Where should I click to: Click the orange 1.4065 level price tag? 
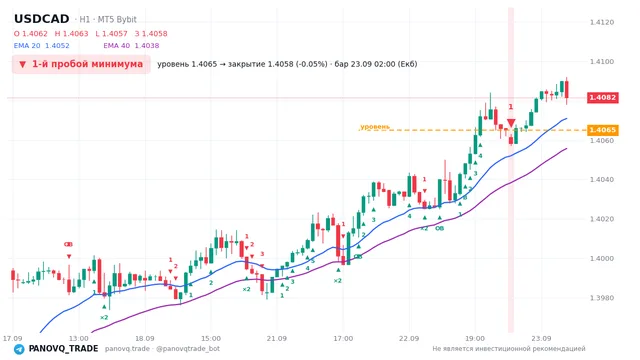pyautogui.click(x=603, y=130)
